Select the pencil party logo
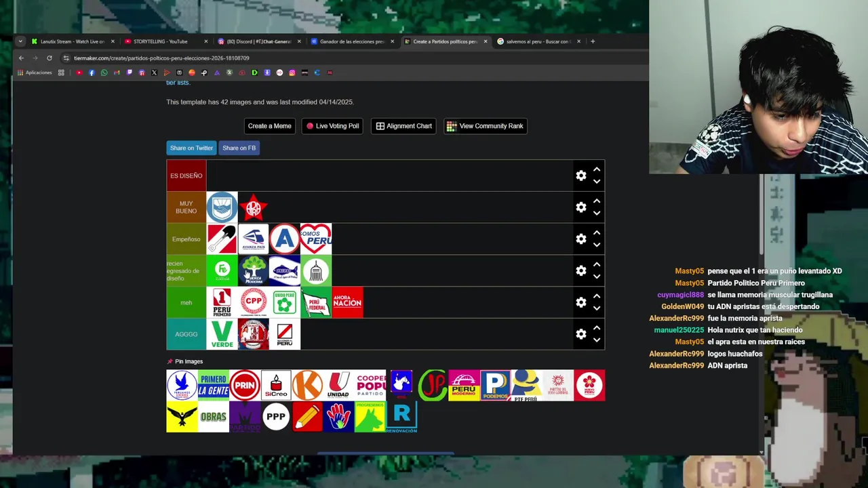The height and width of the screenshot is (488, 868). tap(307, 417)
